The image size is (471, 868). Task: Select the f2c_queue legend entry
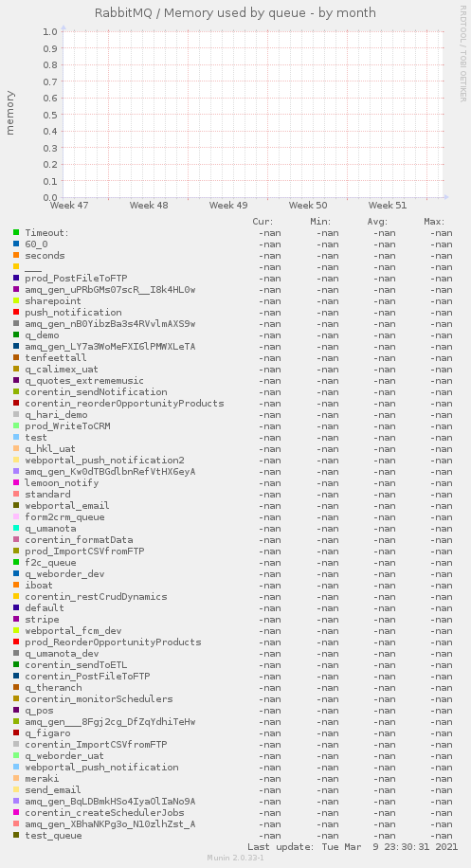(x=50, y=563)
